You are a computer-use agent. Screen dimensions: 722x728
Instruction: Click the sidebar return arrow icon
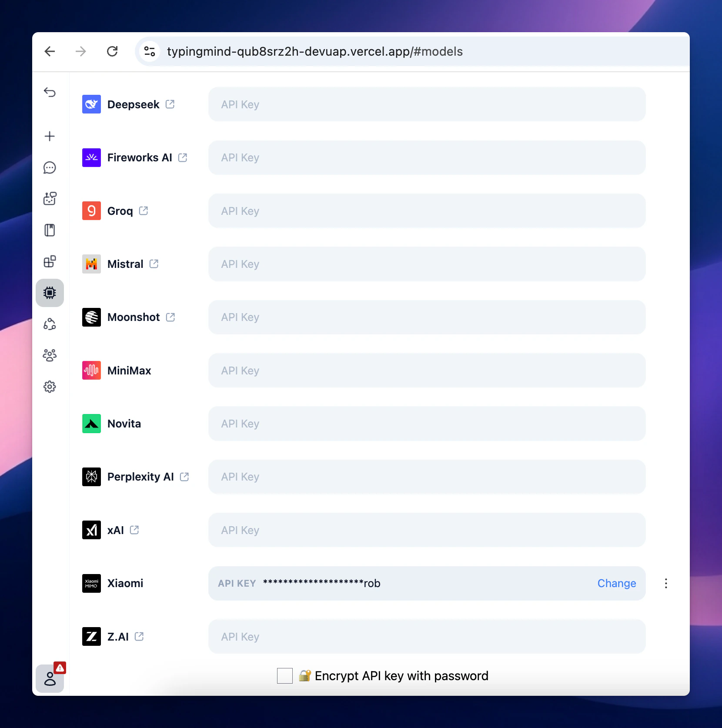[x=50, y=92]
